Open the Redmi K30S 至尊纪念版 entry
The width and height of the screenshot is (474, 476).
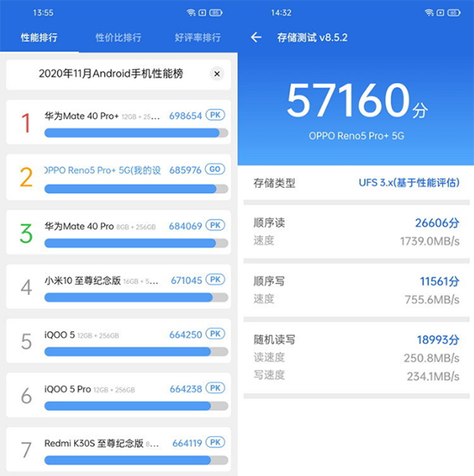pyautogui.click(x=118, y=449)
